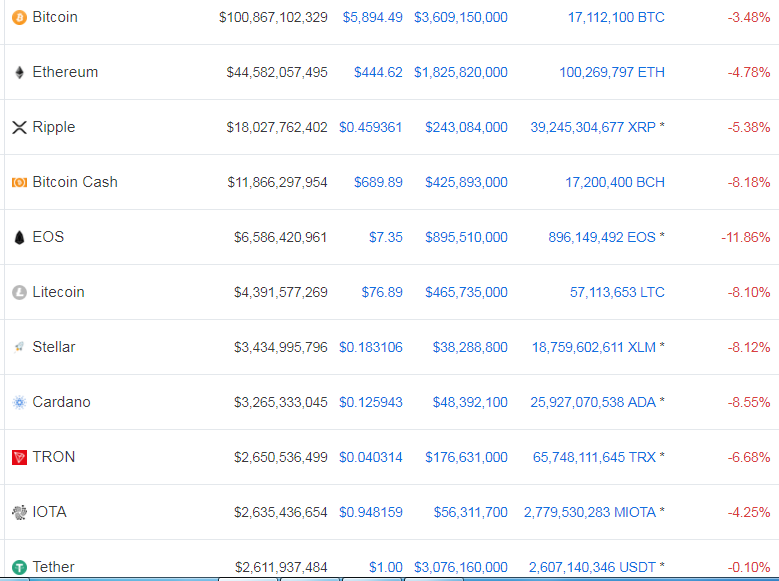
Task: Click supply 39,245,304,677 XRP
Action: coord(593,127)
